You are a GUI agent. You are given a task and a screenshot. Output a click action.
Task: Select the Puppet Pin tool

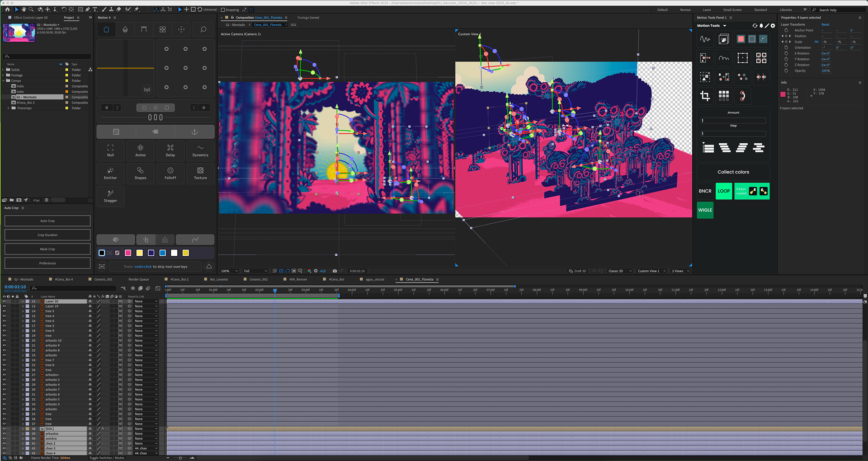136,9
